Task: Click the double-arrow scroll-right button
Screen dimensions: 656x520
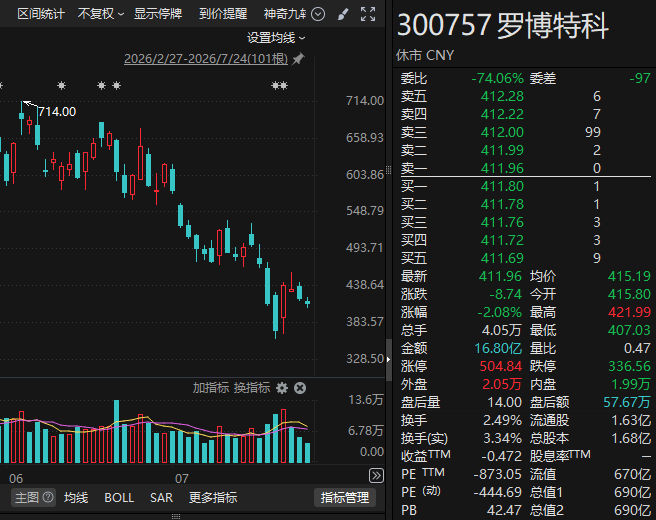Action: [376, 476]
